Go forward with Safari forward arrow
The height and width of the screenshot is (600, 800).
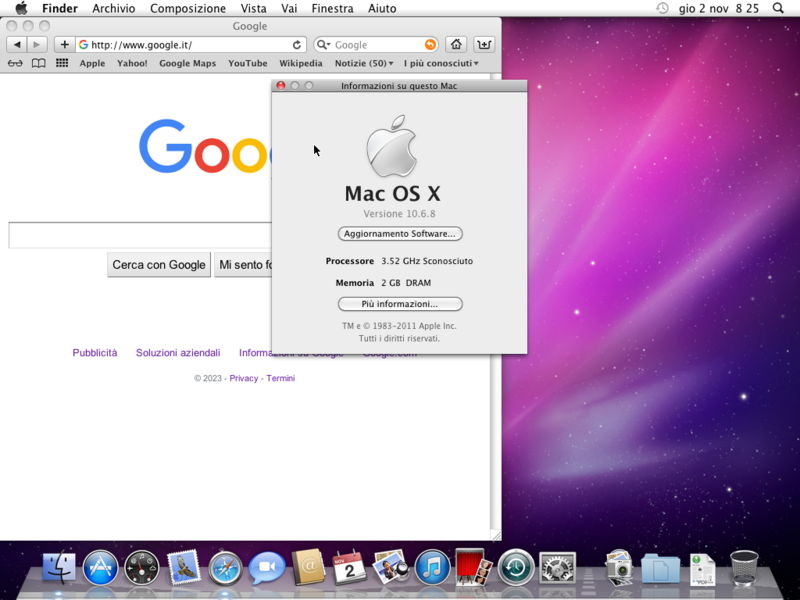tap(37, 45)
